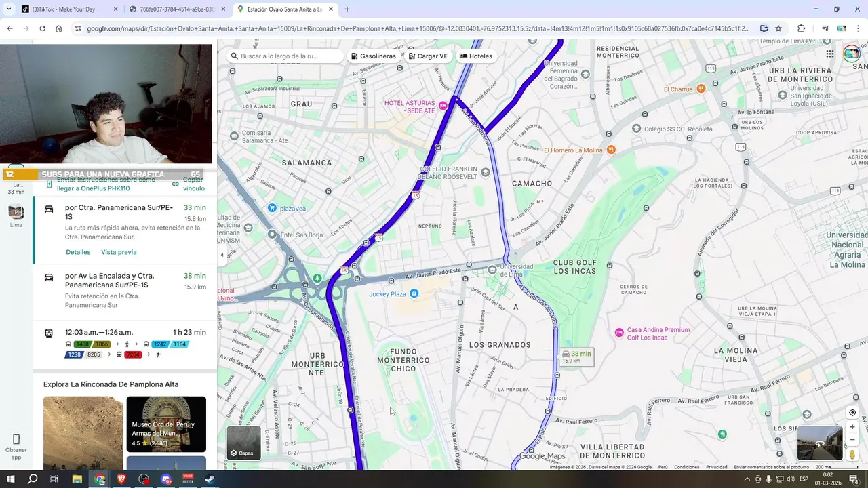The height and width of the screenshot is (488, 868).
Task: Open Brave browser from taskbar
Action: pos(121,479)
